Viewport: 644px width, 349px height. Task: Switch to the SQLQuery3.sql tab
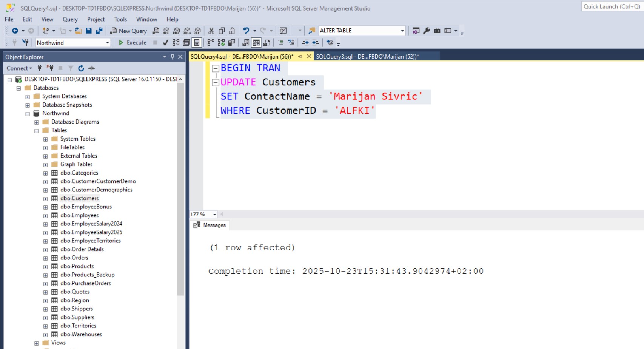pyautogui.click(x=367, y=57)
